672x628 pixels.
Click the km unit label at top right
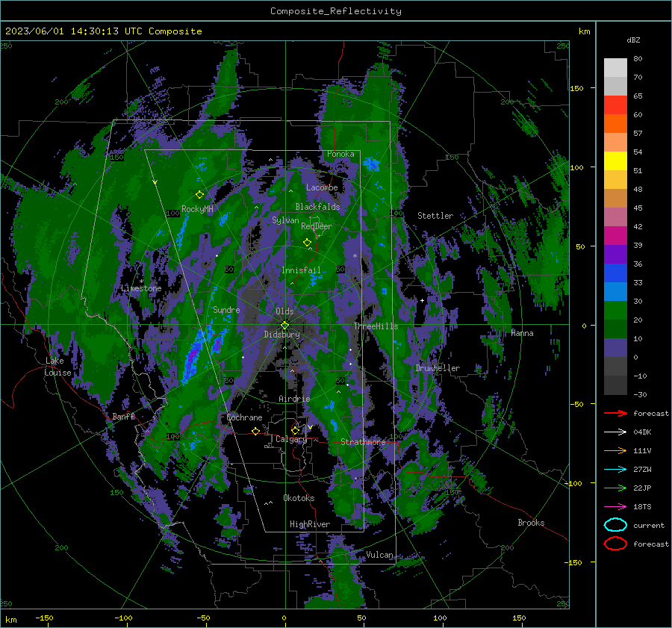pos(584,31)
